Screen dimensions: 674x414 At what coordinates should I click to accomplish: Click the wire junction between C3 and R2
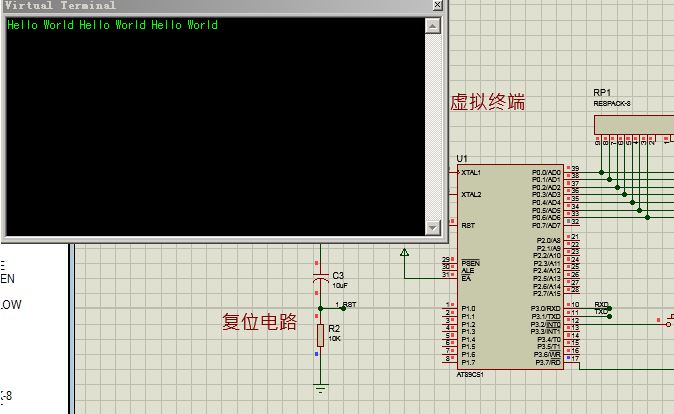coord(320,308)
